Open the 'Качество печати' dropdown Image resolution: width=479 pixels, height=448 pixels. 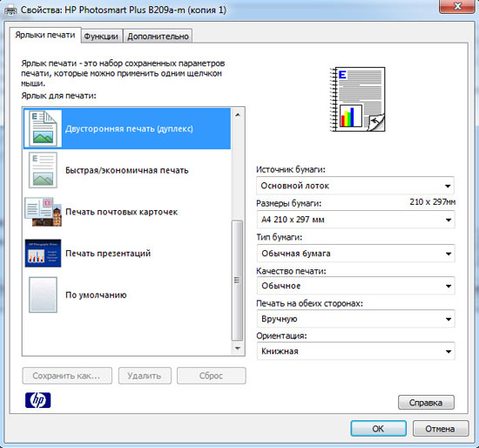tap(355, 286)
